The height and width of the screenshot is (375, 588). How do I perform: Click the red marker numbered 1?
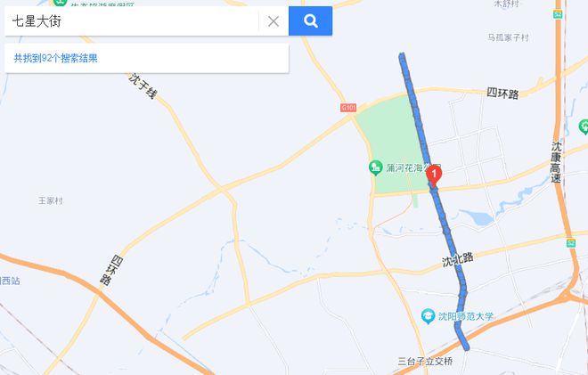(x=434, y=175)
